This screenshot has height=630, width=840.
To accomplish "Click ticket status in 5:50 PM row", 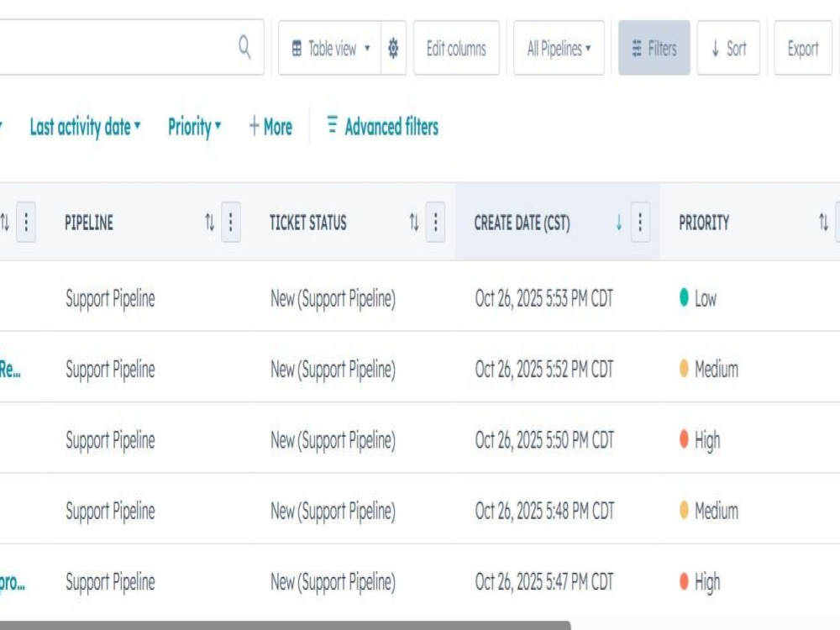I will [333, 440].
